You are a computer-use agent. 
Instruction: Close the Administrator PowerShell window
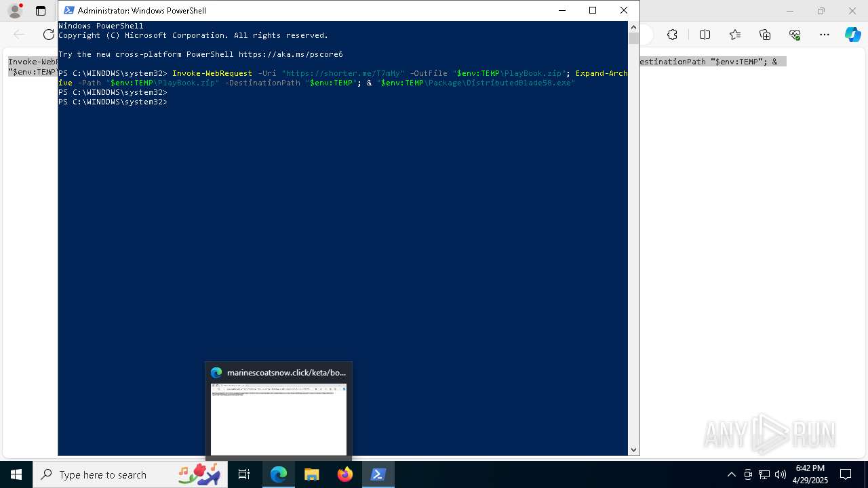[624, 10]
